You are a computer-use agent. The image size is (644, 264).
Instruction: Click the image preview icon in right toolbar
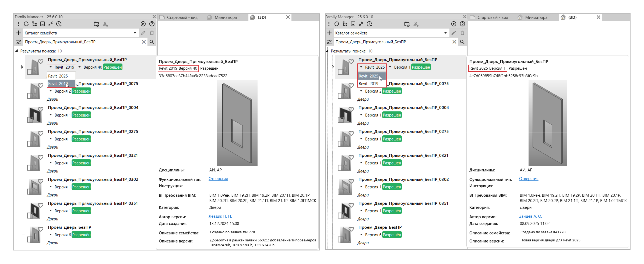pos(353,24)
